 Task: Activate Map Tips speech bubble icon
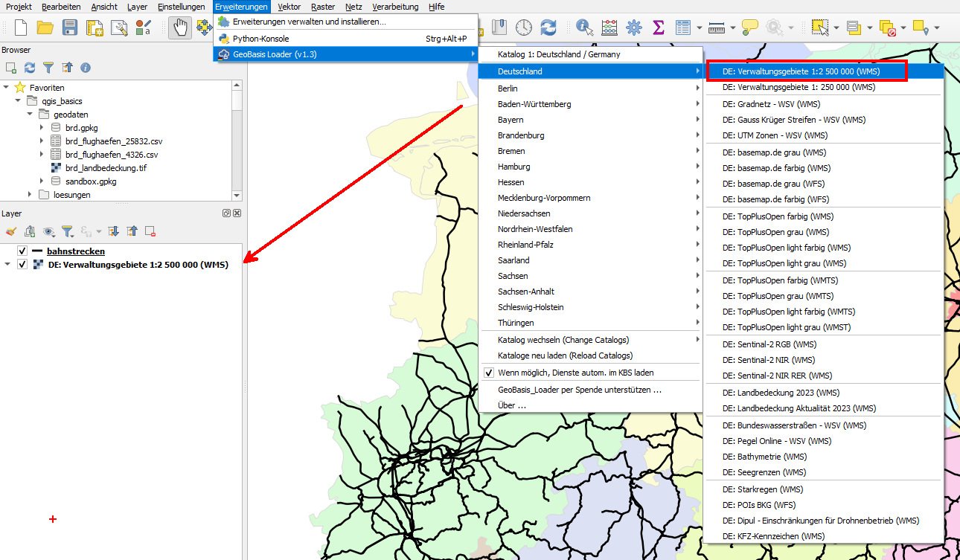point(750,28)
